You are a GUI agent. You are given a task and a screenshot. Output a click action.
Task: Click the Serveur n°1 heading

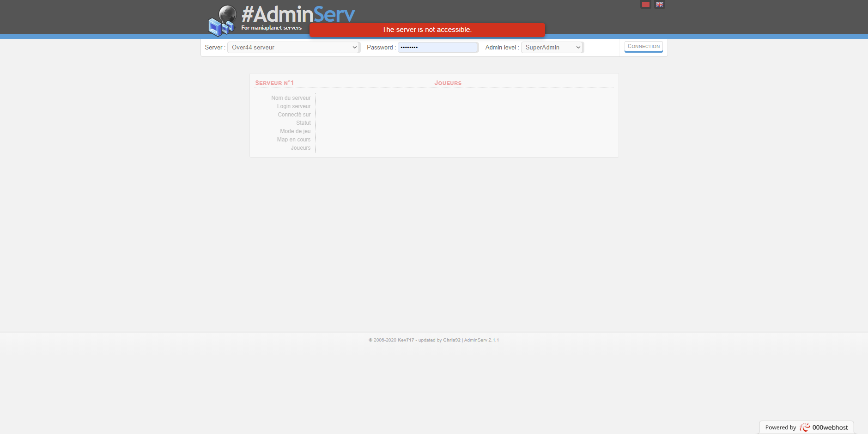point(274,83)
